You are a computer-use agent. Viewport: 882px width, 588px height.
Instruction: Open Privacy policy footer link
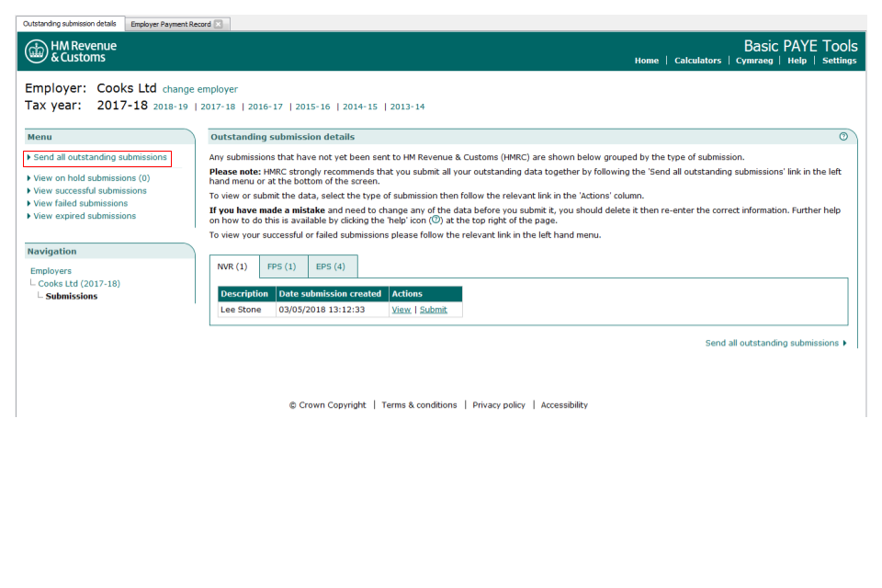tap(498, 405)
